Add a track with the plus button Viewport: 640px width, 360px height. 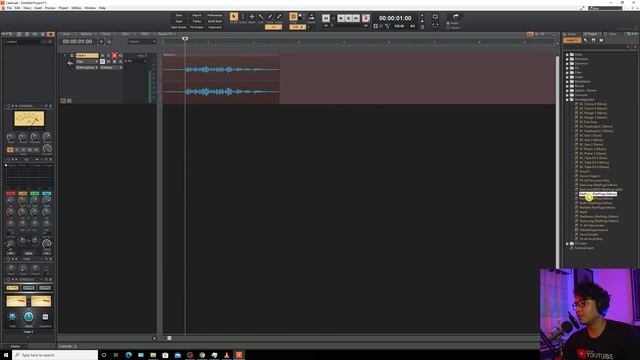101,42
